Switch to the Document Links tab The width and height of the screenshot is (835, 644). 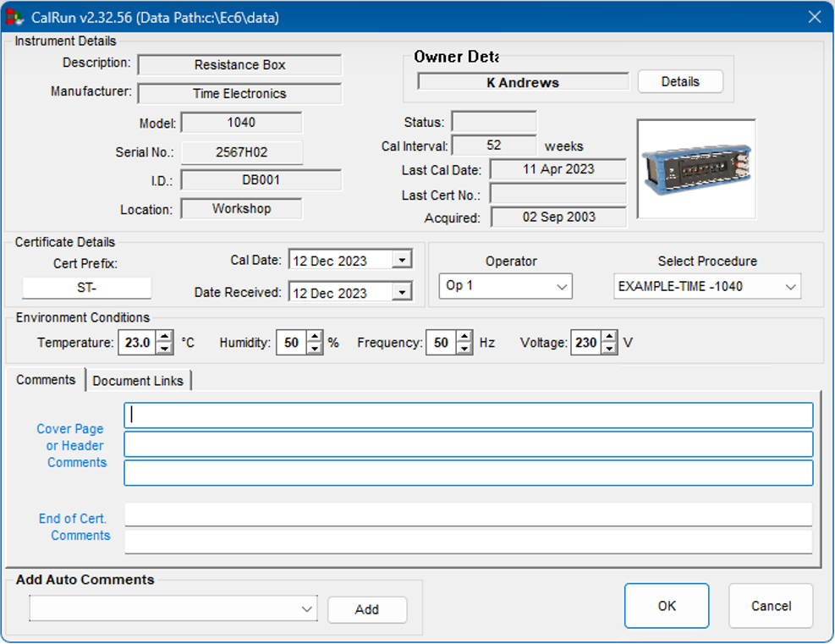pyautogui.click(x=138, y=381)
